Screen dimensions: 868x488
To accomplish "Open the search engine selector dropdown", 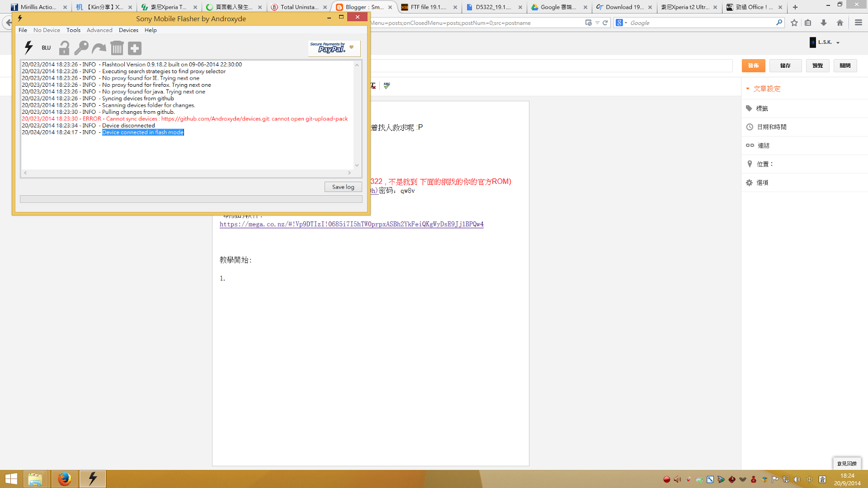I will click(621, 23).
